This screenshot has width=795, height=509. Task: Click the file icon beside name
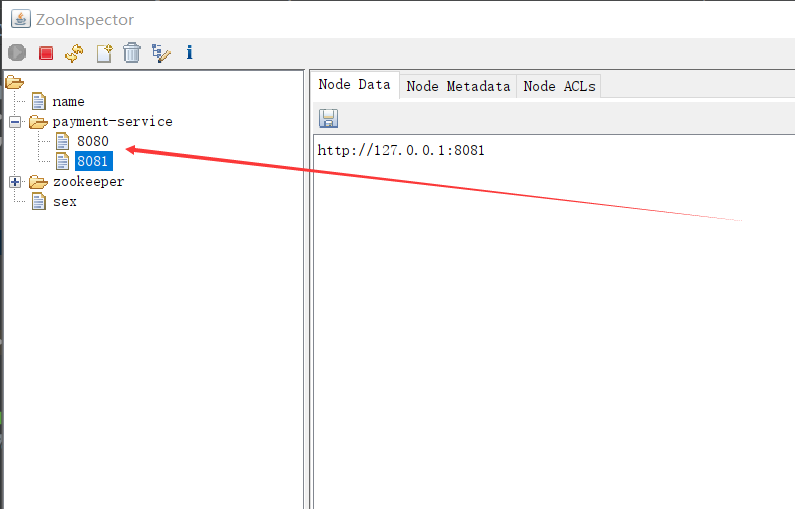point(39,101)
